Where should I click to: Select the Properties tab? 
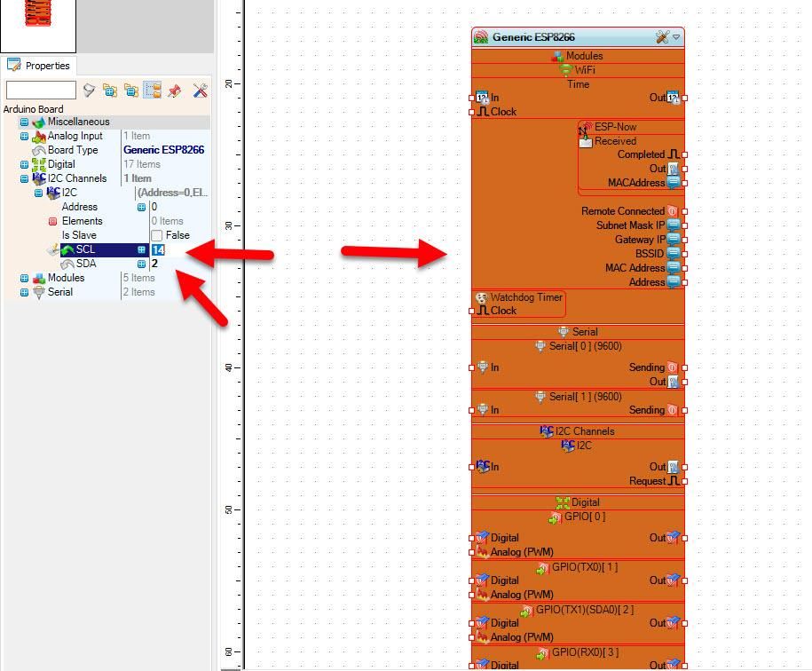[x=39, y=66]
